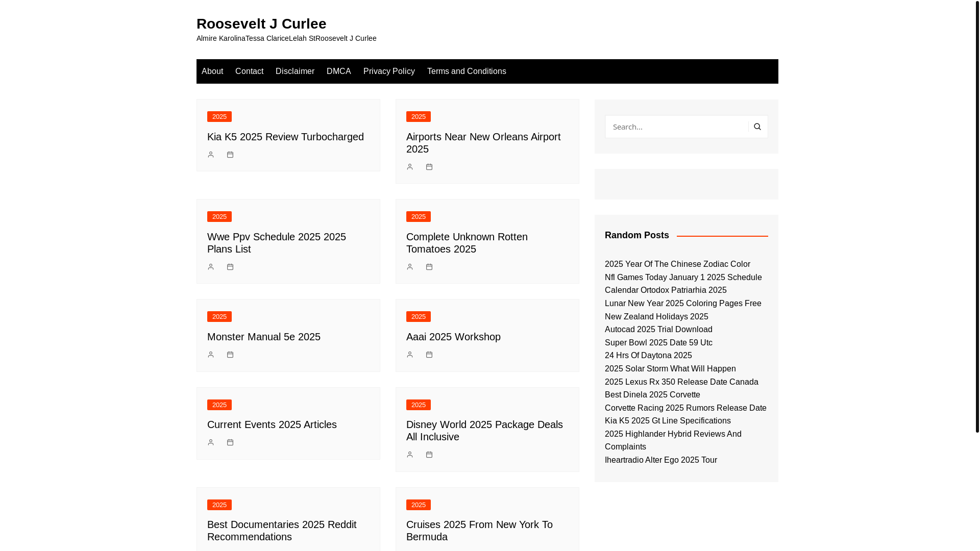Open Airports Near New Orleans Airport 2025 post

pyautogui.click(x=483, y=143)
